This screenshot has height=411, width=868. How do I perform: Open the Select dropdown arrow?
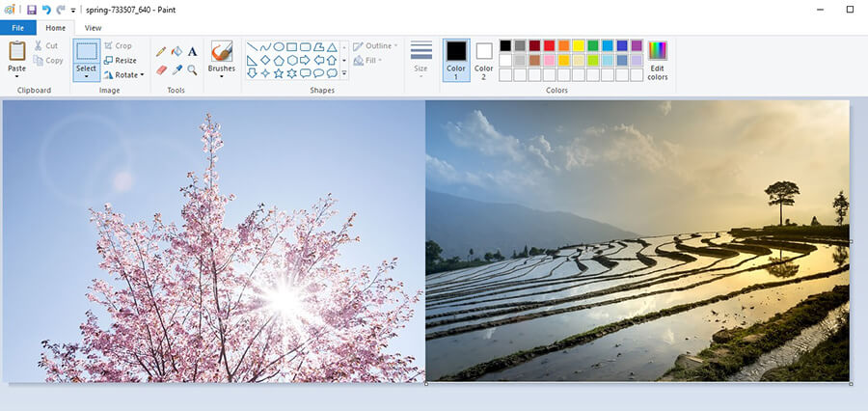pos(87,76)
